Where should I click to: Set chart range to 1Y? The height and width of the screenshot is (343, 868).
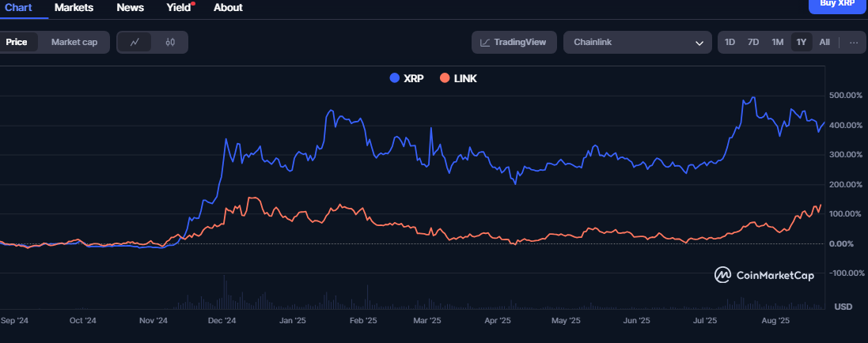[802, 42]
